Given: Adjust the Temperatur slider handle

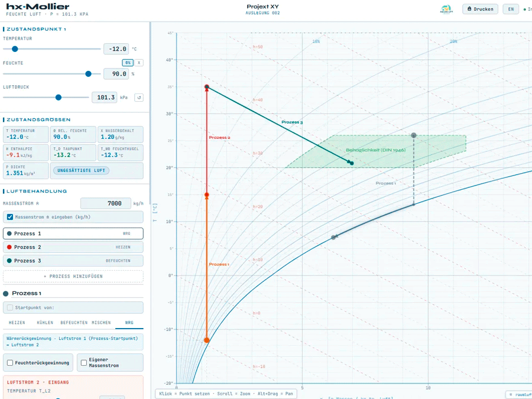Looking at the screenshot, I should tap(15, 49).
